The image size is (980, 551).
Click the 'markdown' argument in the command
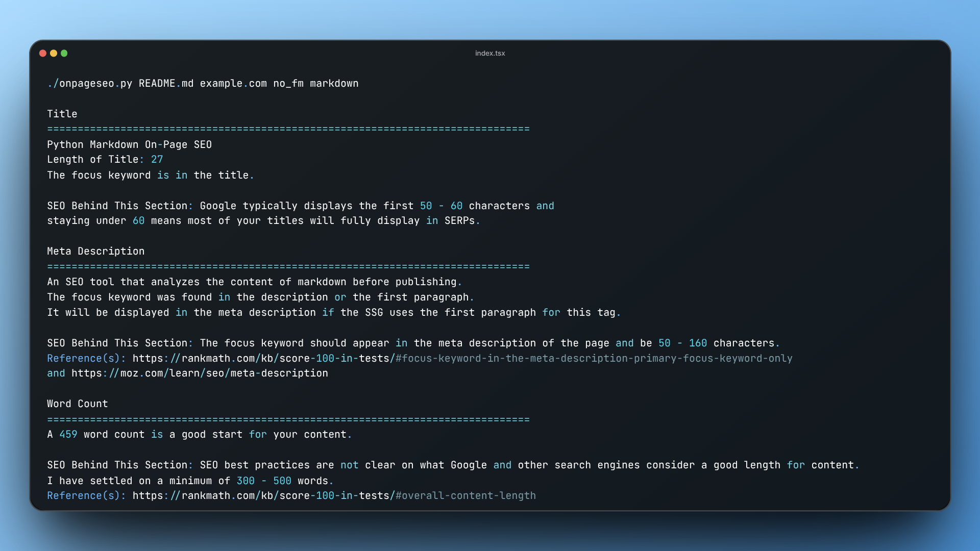tap(334, 84)
